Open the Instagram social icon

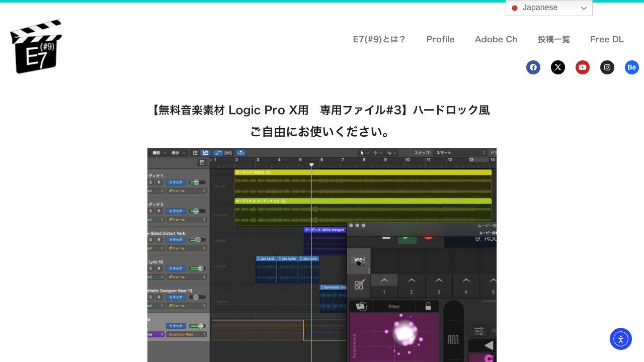tap(607, 67)
